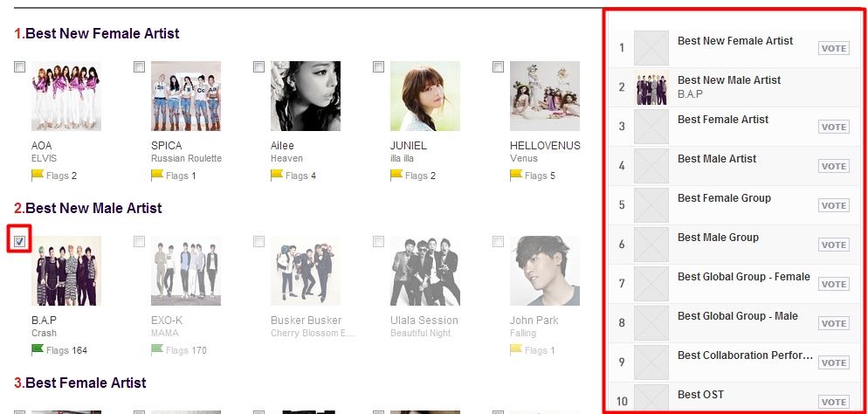Click the yellow flag icon under HELLOVENUS
Viewport: 868px width, 414px height.
[x=516, y=175]
